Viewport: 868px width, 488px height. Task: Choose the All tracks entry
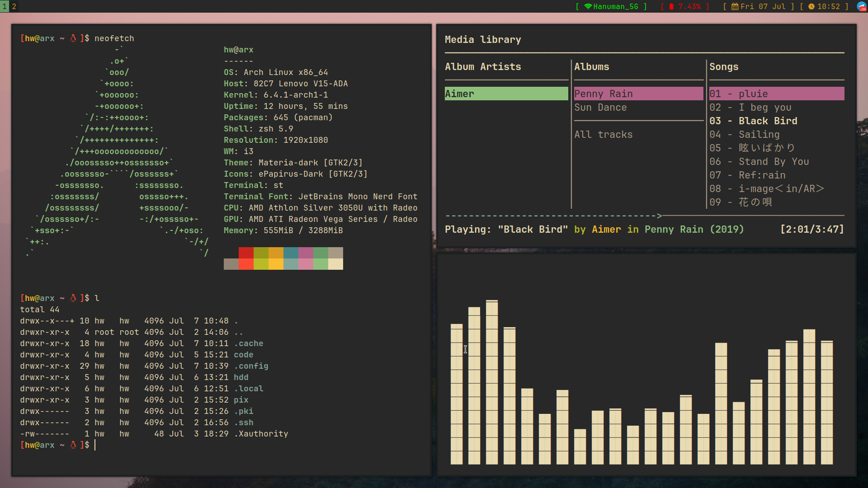[603, 135]
